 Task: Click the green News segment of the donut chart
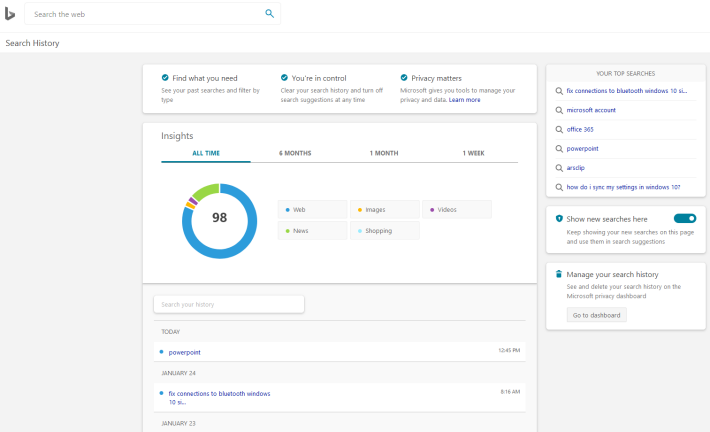coord(207,190)
